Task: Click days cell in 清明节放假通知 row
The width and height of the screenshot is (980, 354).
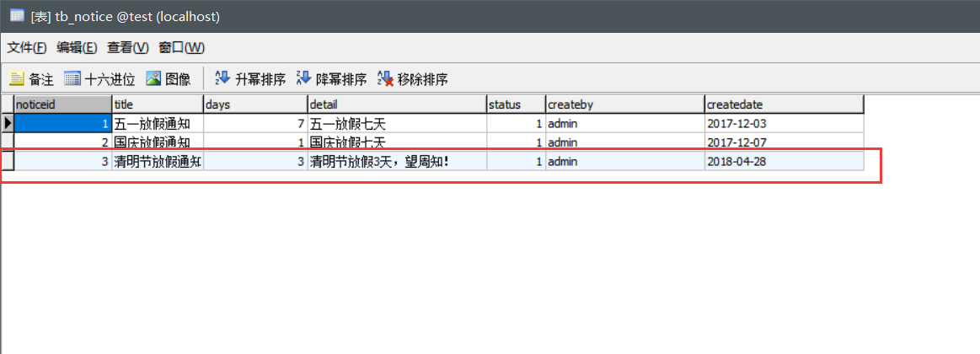Action: tap(255, 161)
